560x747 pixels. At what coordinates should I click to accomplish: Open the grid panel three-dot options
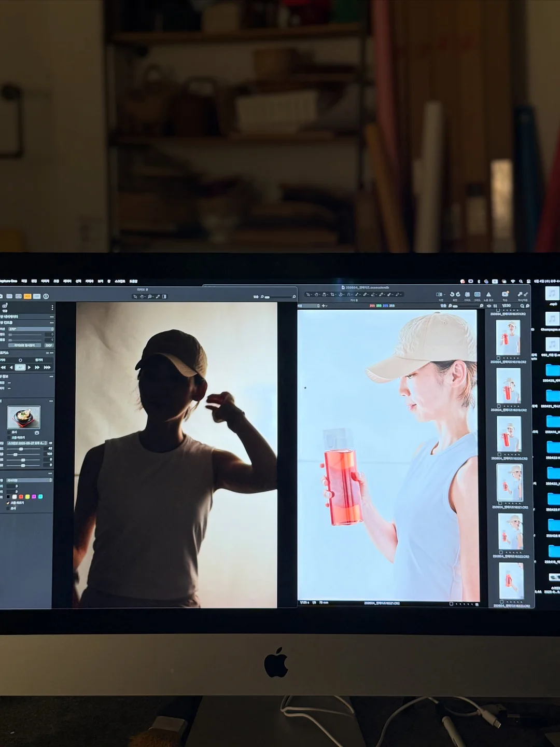(x=50, y=473)
